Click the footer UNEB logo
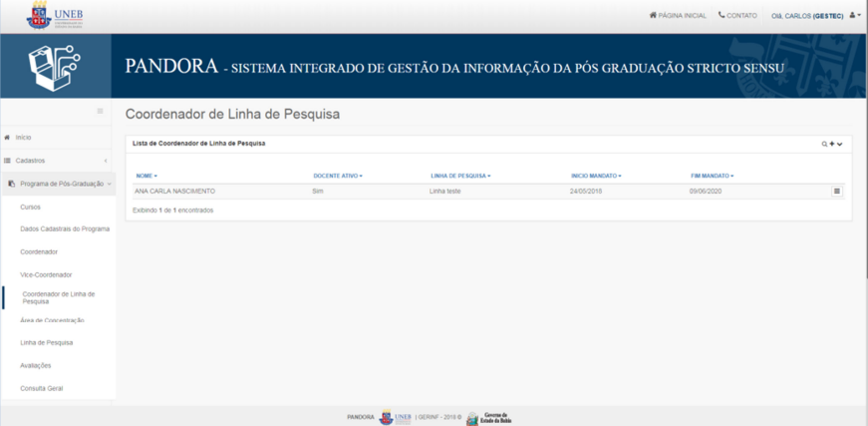This screenshot has height=426, width=868. pos(395,417)
